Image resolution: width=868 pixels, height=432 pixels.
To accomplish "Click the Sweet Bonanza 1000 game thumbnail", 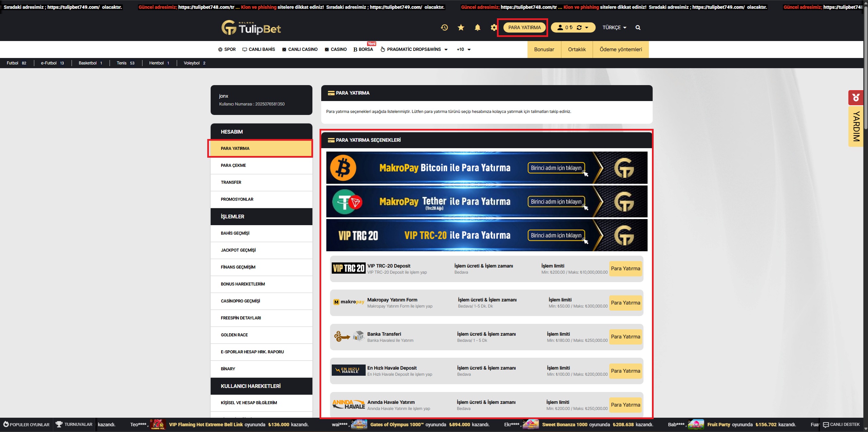I will (x=531, y=425).
